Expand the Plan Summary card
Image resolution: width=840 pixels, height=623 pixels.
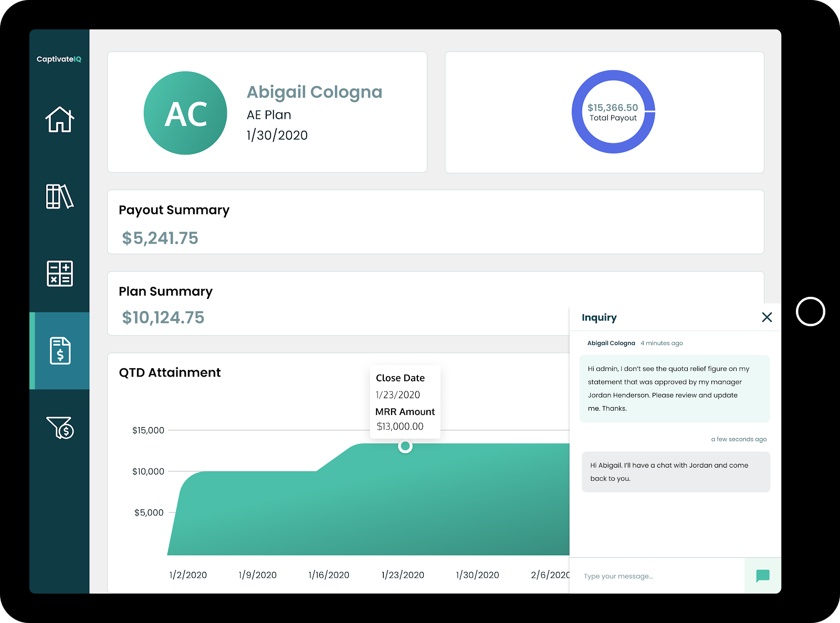[x=336, y=304]
